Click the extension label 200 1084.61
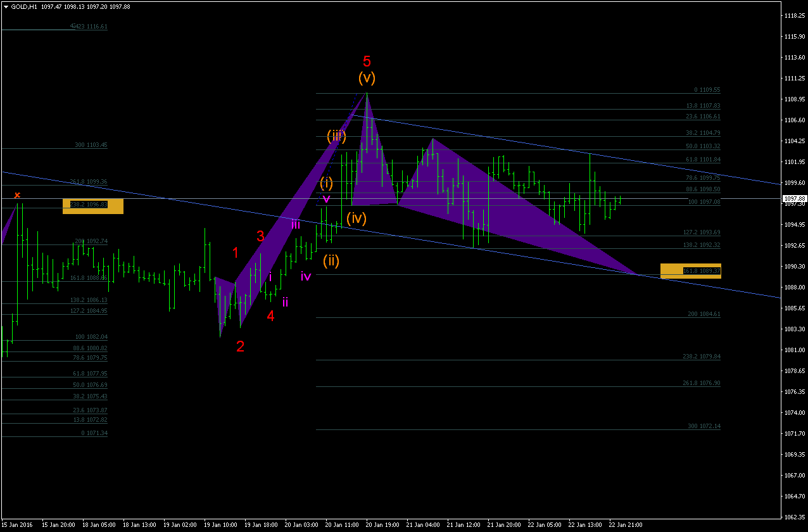 (x=705, y=314)
